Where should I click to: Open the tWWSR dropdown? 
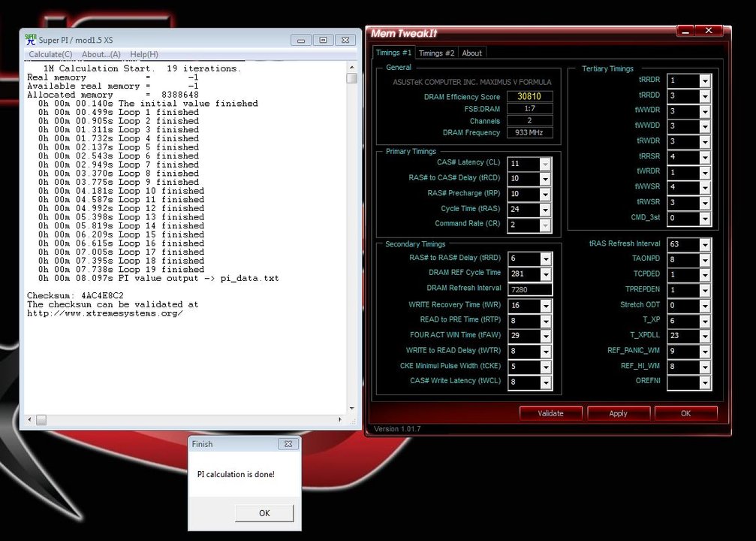tap(705, 188)
